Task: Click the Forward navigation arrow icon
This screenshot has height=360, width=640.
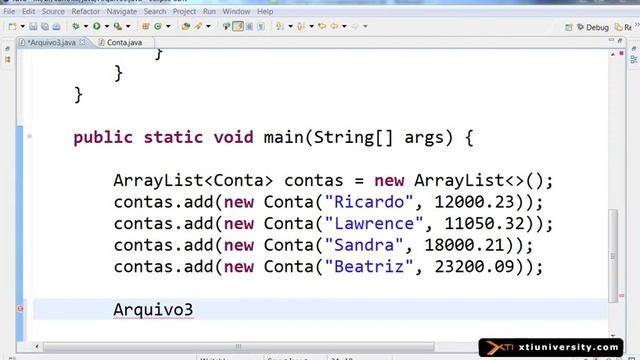Action: pyautogui.click(x=355, y=27)
